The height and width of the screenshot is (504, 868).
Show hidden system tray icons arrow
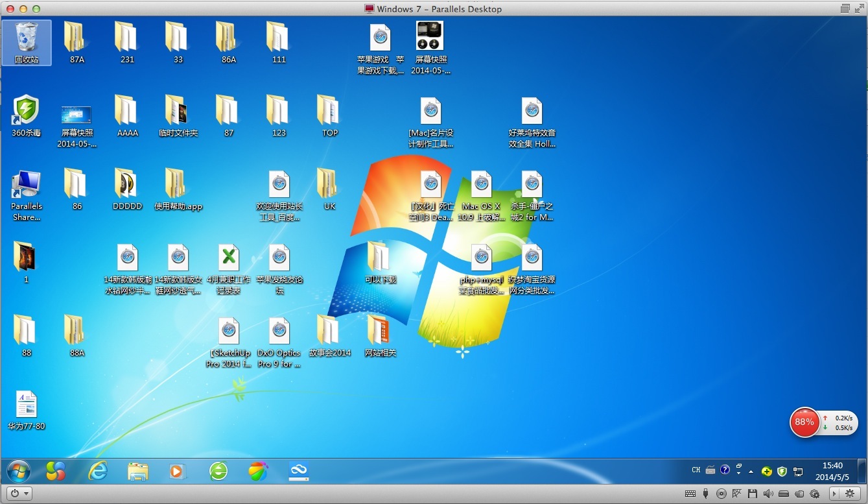click(751, 472)
